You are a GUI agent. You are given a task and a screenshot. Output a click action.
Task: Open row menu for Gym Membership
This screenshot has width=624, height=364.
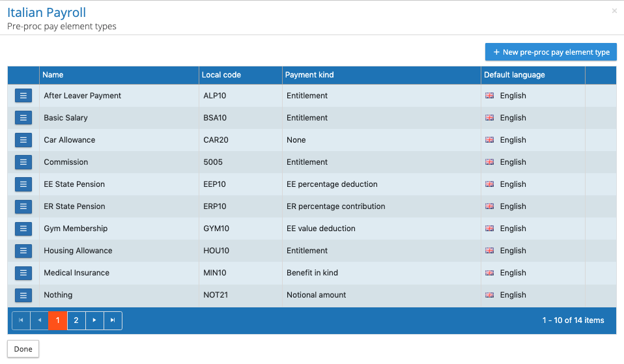click(23, 229)
